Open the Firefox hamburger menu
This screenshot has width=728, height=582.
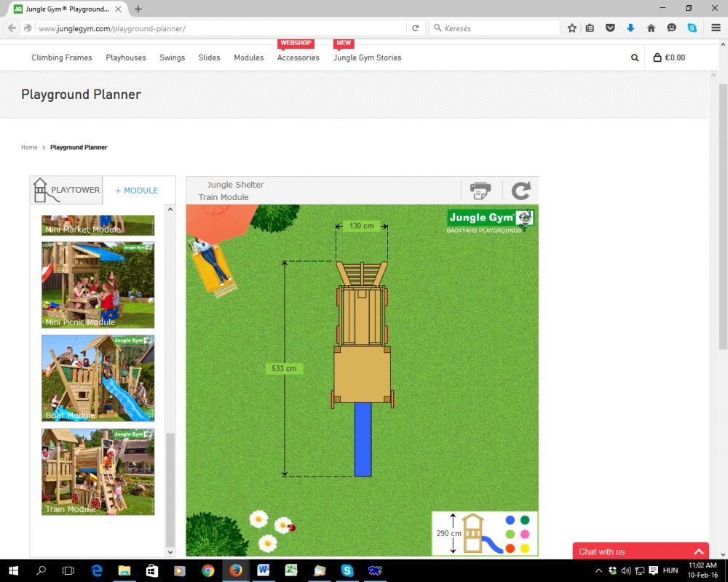point(716,28)
